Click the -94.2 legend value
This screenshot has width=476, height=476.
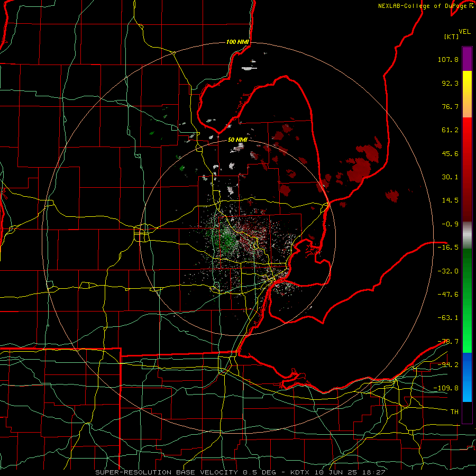coord(448,364)
